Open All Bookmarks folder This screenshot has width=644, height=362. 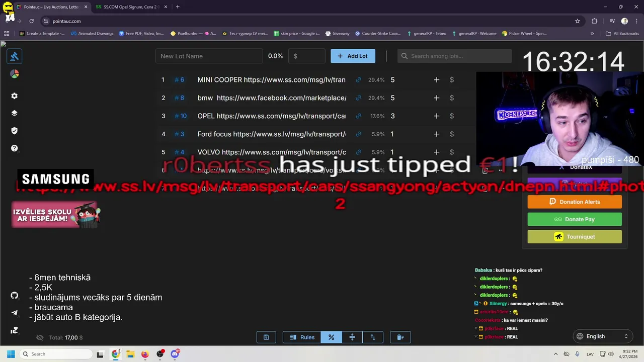[x=622, y=34]
